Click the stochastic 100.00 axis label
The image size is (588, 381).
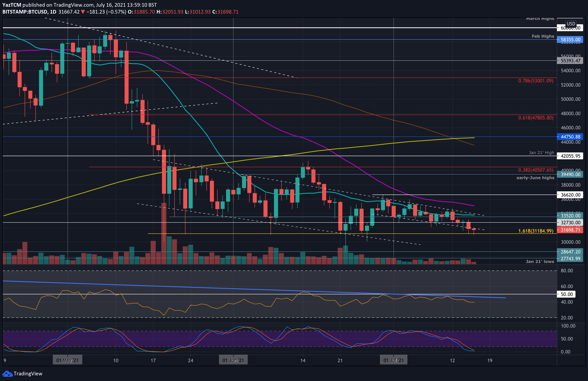(568, 326)
